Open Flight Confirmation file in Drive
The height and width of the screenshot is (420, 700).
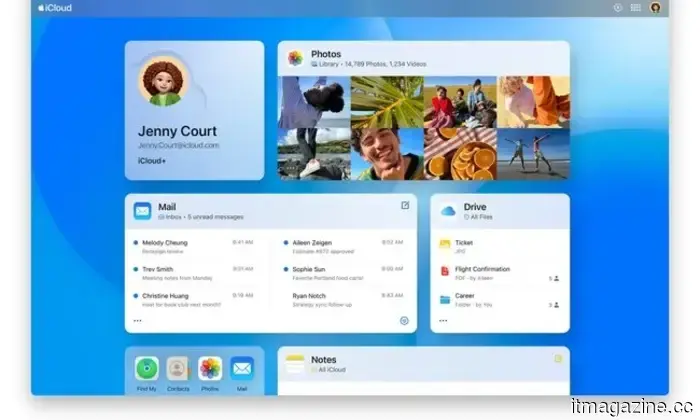click(x=500, y=273)
